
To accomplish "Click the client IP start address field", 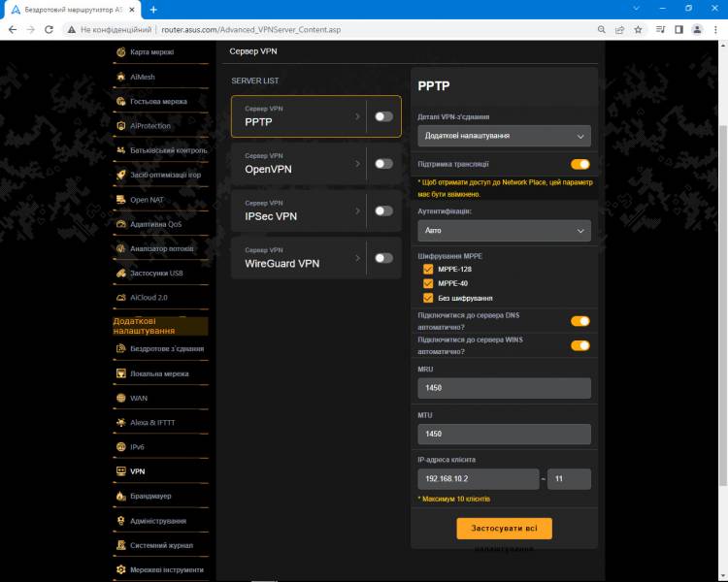I will pos(479,479).
